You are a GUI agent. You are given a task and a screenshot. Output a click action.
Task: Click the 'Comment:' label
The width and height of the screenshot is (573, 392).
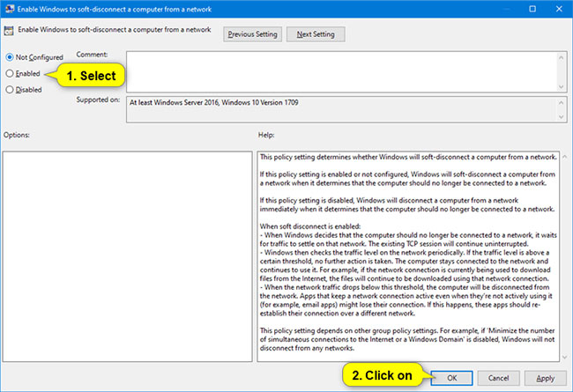coord(92,55)
